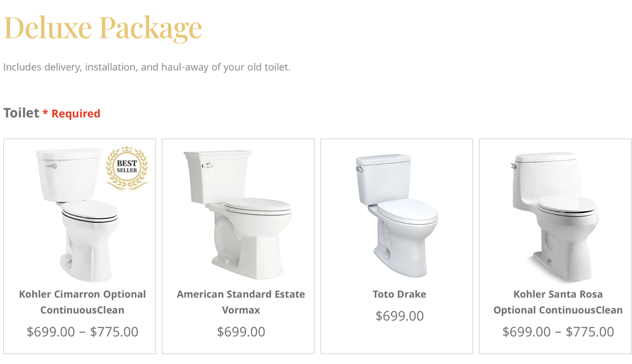Click the package description about delivery and installation
This screenshot has height=364, width=632.
click(x=147, y=66)
